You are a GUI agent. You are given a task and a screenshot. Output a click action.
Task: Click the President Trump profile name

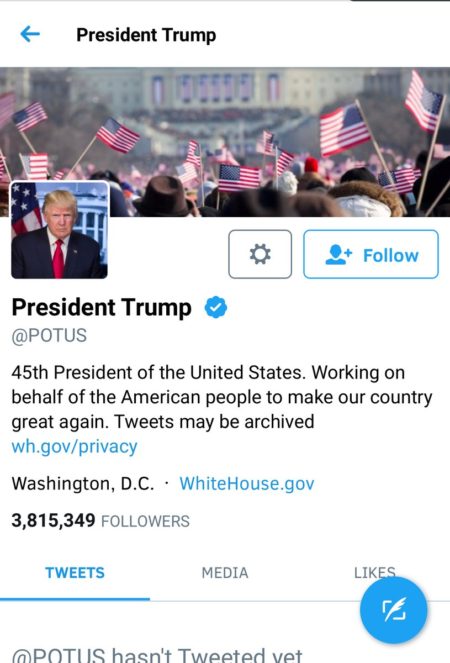coord(102,307)
